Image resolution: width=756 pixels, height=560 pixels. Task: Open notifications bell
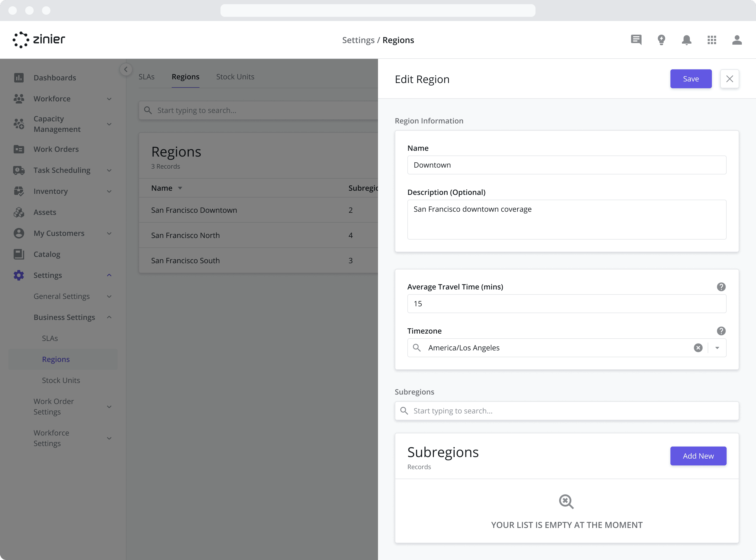(x=686, y=40)
